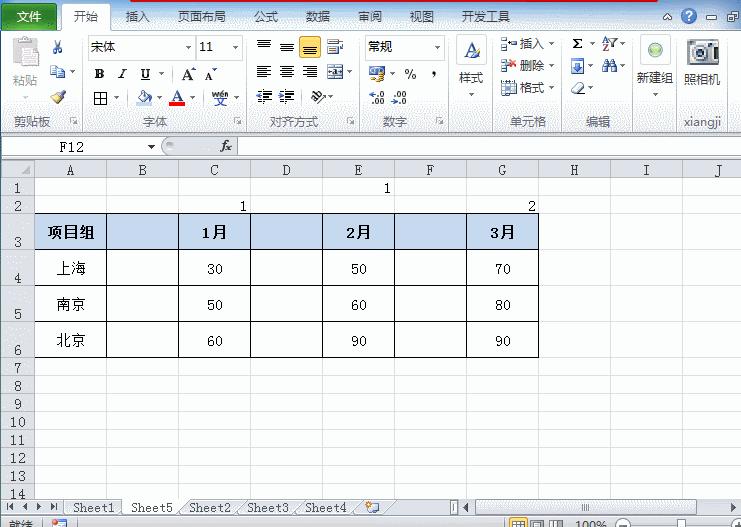Click the 照相机 camera icon

[x=702, y=52]
